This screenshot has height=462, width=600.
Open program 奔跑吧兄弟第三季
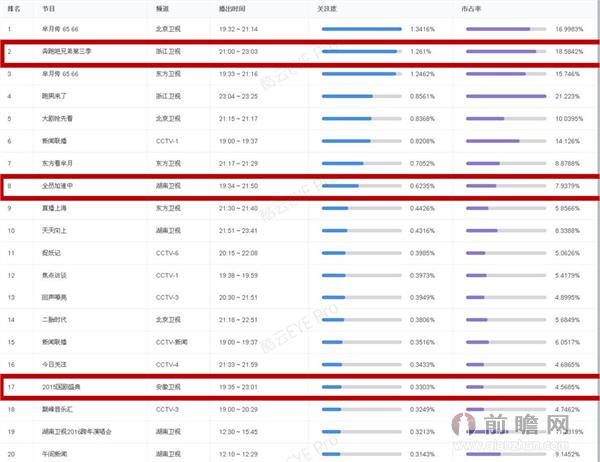(67, 51)
